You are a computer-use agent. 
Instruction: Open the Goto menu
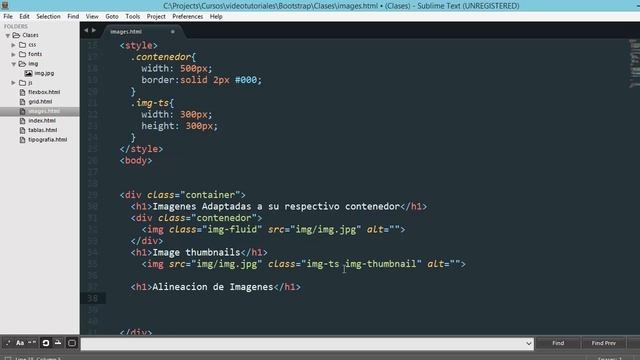[112, 16]
